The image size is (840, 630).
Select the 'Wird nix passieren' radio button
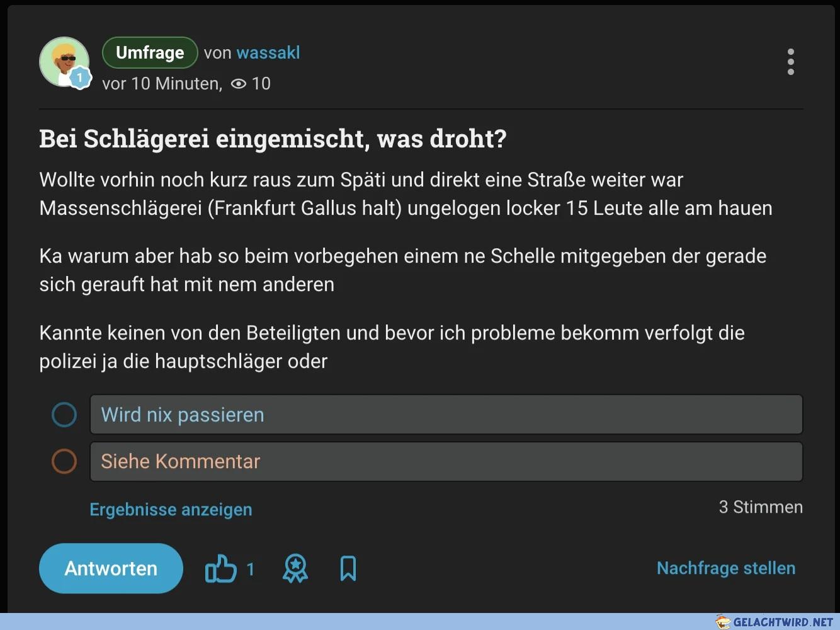pyautogui.click(x=64, y=415)
